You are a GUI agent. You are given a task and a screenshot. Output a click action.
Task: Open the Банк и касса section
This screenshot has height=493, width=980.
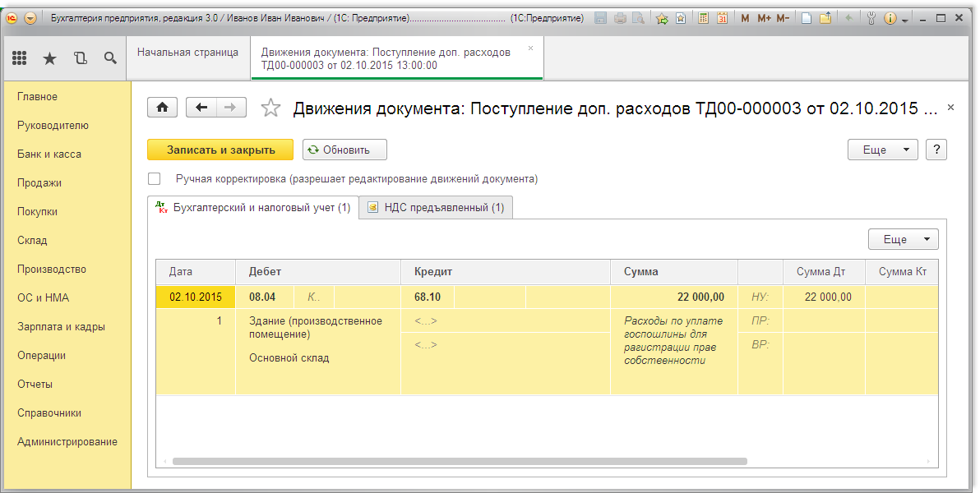click(x=49, y=154)
